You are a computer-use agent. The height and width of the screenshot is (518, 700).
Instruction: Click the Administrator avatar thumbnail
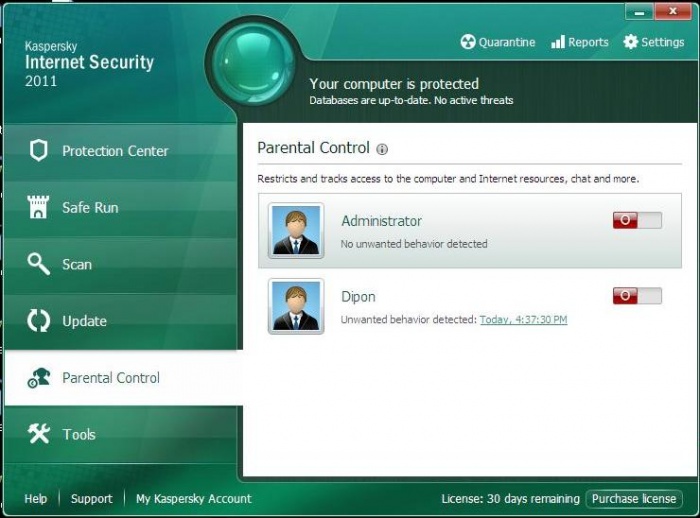296,230
